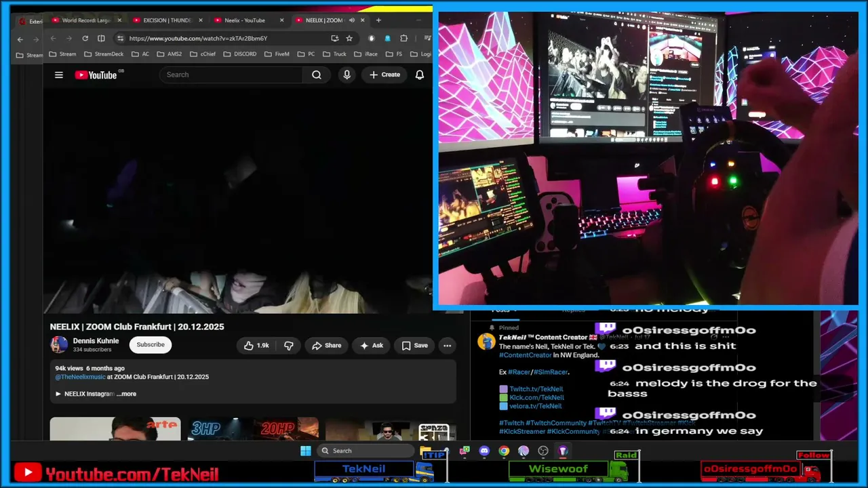The height and width of the screenshot is (488, 868).
Task: Bookmark this page with the star icon
Action: click(349, 39)
